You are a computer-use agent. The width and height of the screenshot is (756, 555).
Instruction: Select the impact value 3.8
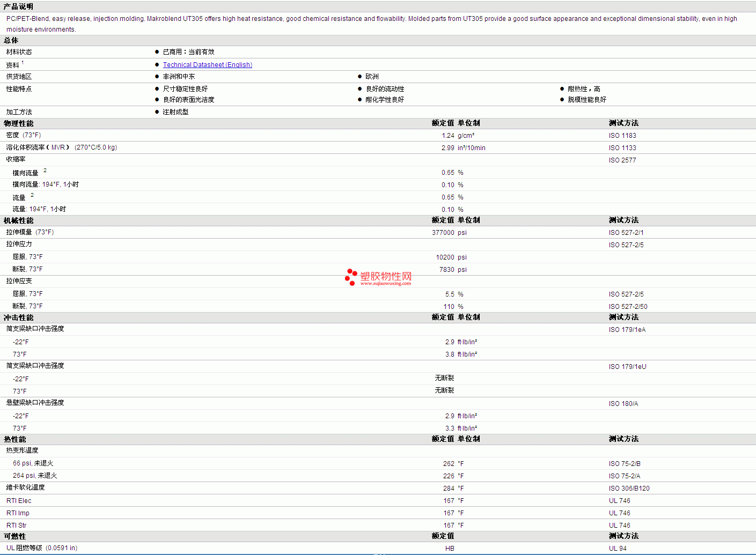click(450, 354)
